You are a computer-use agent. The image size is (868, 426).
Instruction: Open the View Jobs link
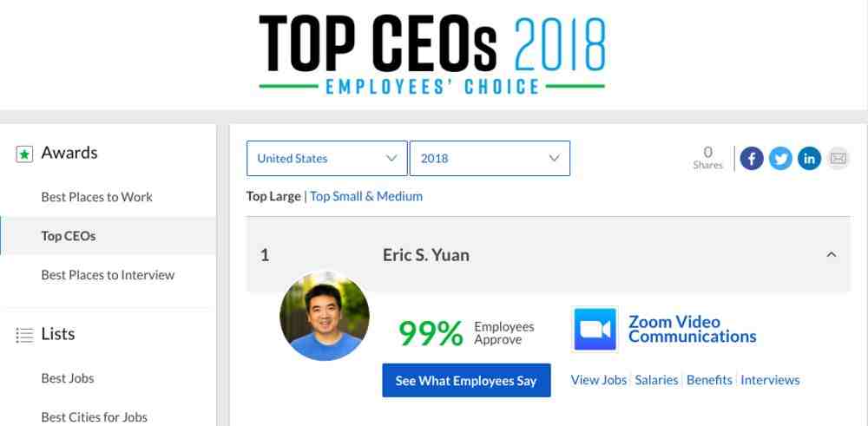[598, 380]
